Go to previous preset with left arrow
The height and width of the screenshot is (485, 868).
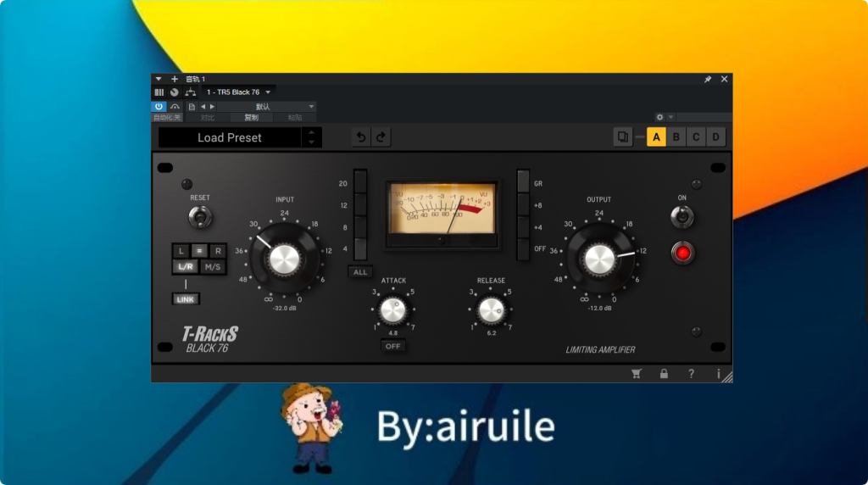click(203, 107)
